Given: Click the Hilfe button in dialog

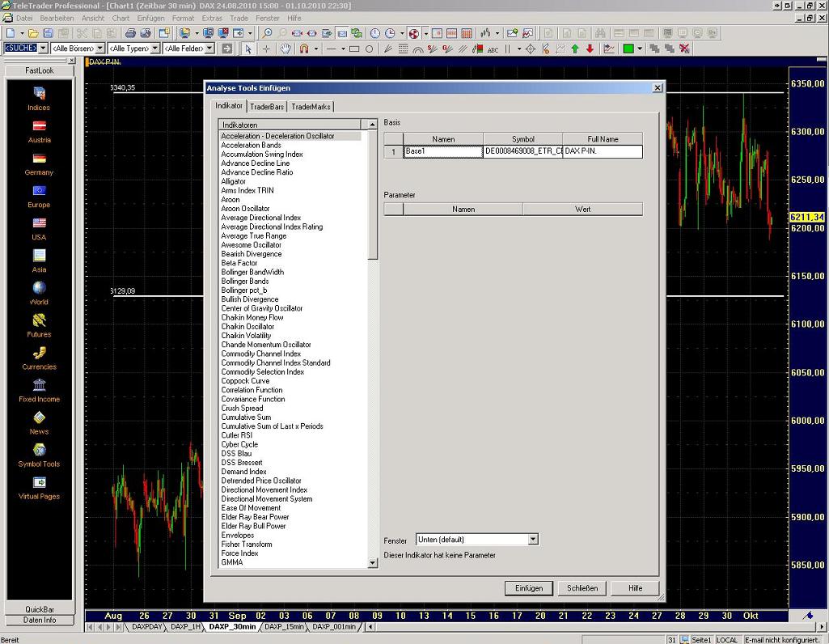Looking at the screenshot, I should [636, 588].
